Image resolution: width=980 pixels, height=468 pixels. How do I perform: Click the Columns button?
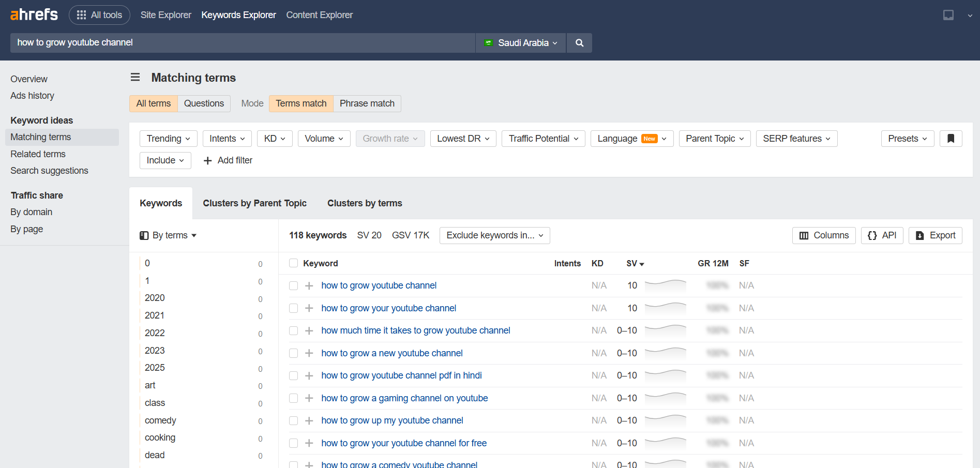tap(824, 235)
